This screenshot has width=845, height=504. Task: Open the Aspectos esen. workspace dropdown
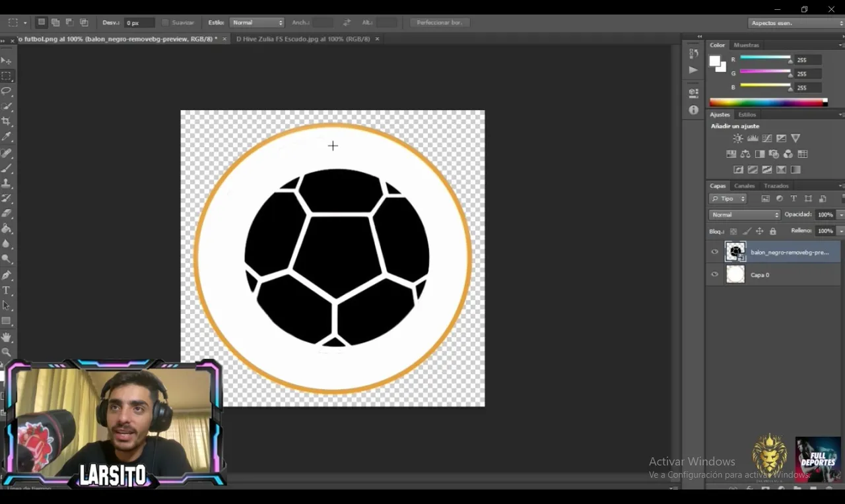coord(797,23)
